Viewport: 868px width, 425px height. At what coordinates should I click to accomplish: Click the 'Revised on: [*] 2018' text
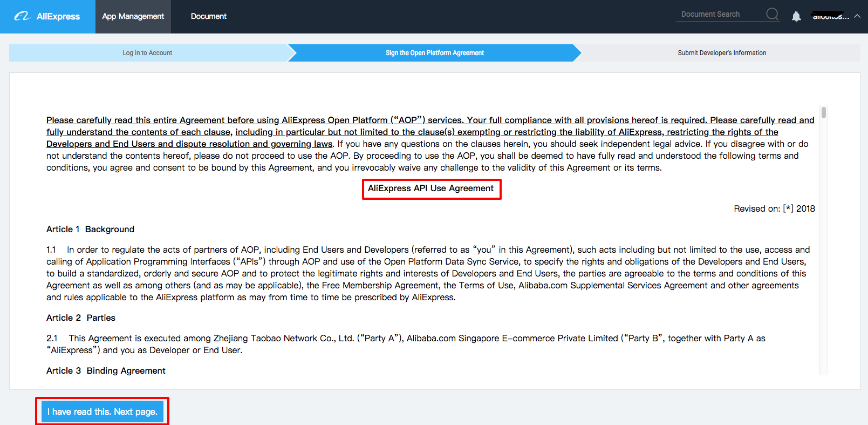(x=774, y=208)
